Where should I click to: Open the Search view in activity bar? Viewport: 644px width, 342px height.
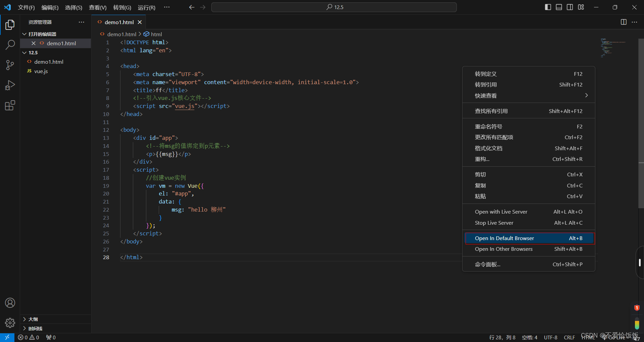[10, 45]
